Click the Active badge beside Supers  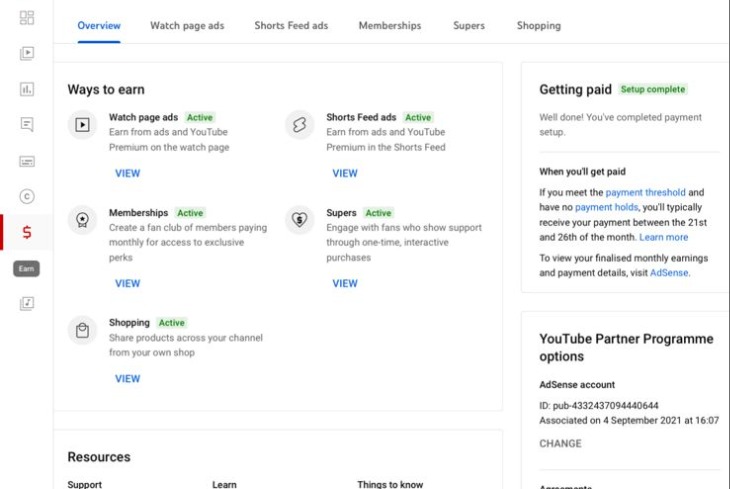pos(378,213)
